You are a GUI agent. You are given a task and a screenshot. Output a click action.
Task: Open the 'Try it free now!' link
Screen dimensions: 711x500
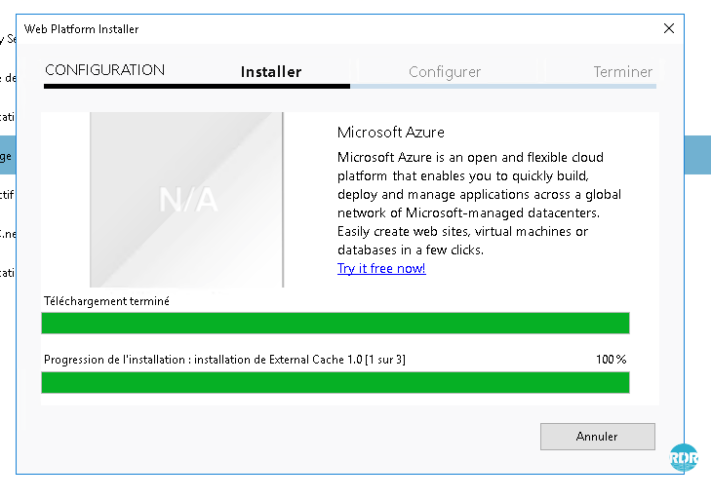381,268
